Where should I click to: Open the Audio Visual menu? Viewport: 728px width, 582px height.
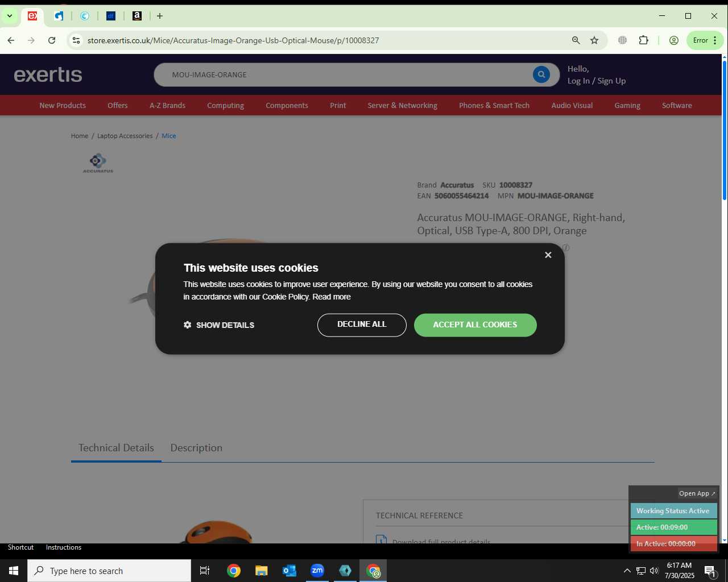coord(572,105)
